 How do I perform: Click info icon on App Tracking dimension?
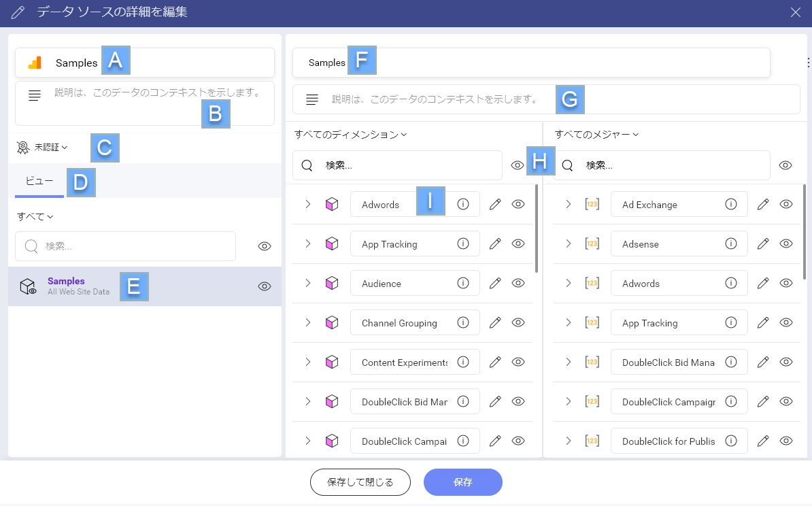pos(463,243)
